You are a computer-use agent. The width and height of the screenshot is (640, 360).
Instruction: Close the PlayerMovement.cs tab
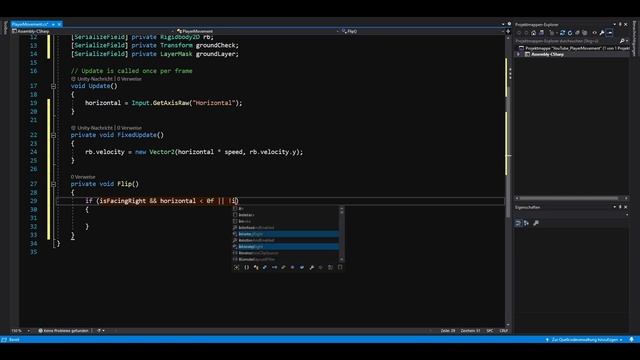tap(59, 24)
